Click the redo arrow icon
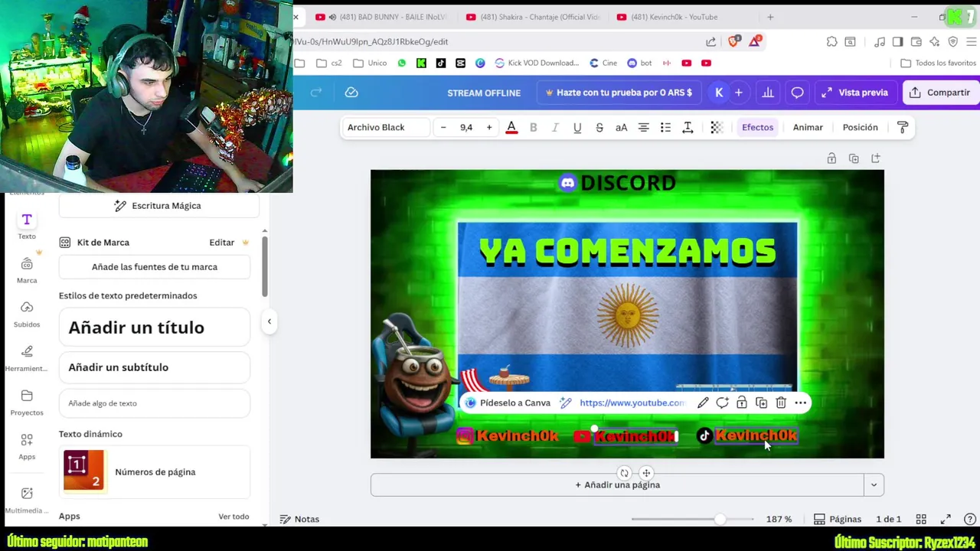Image resolution: width=980 pixels, height=551 pixels. (316, 93)
